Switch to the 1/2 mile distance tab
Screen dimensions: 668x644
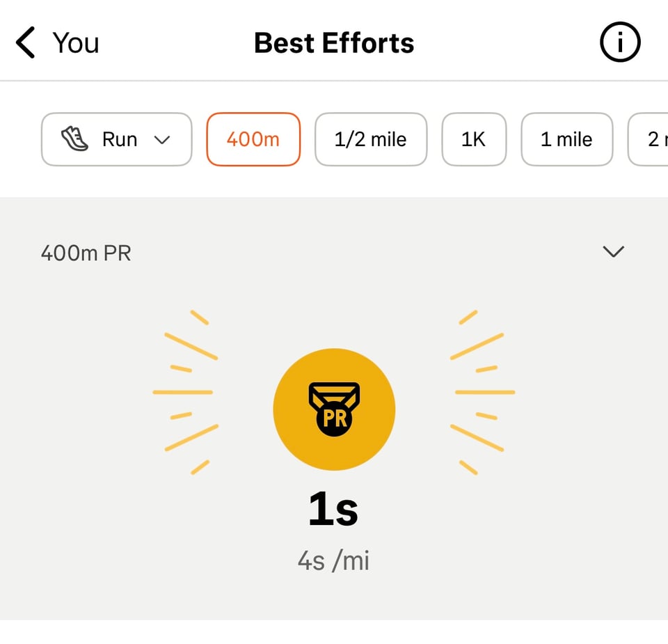(x=371, y=139)
